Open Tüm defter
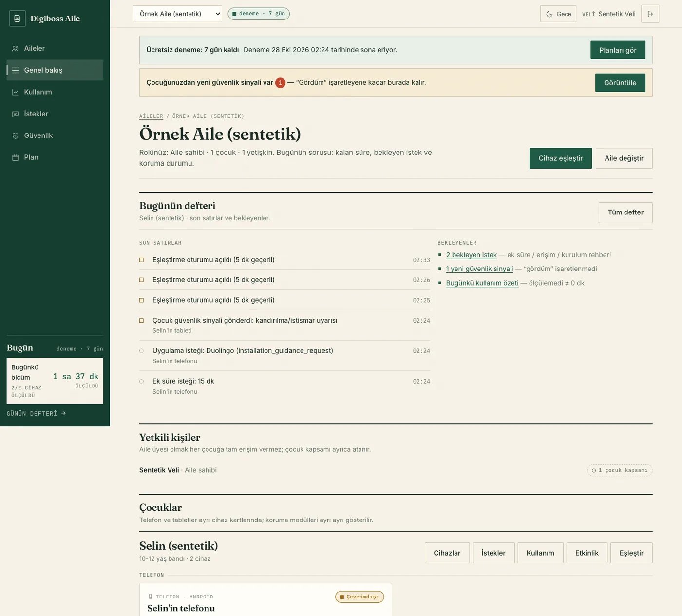 pyautogui.click(x=625, y=212)
